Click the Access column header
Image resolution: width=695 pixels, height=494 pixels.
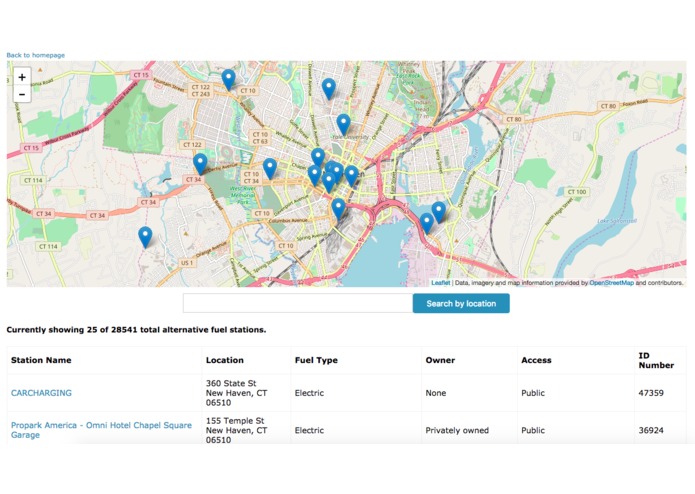tap(536, 360)
